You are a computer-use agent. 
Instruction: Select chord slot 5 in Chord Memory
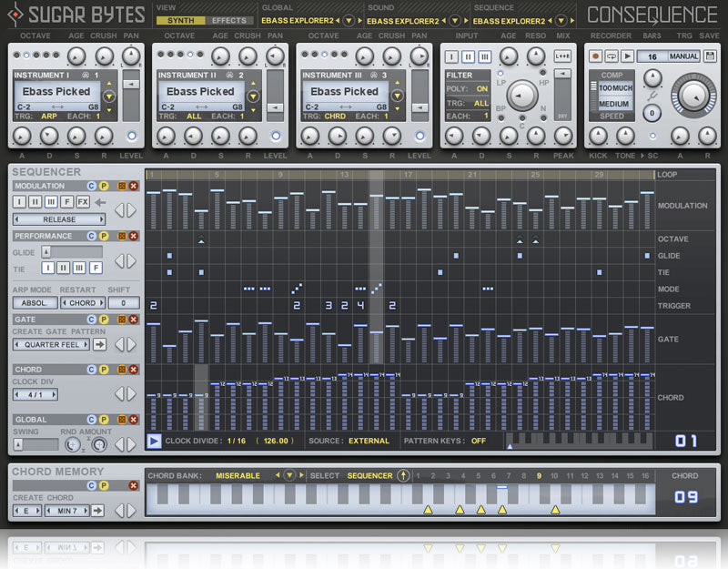(x=479, y=475)
